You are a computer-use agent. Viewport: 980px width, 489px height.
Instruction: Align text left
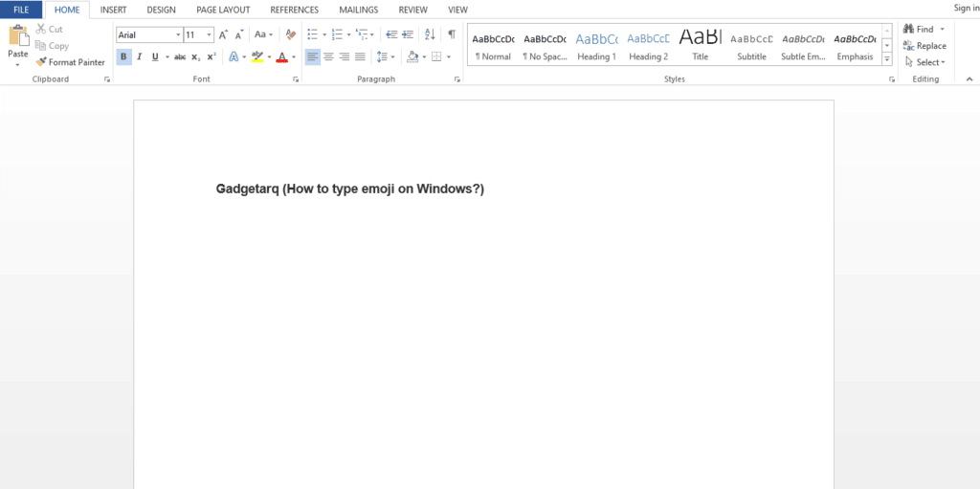[313, 56]
